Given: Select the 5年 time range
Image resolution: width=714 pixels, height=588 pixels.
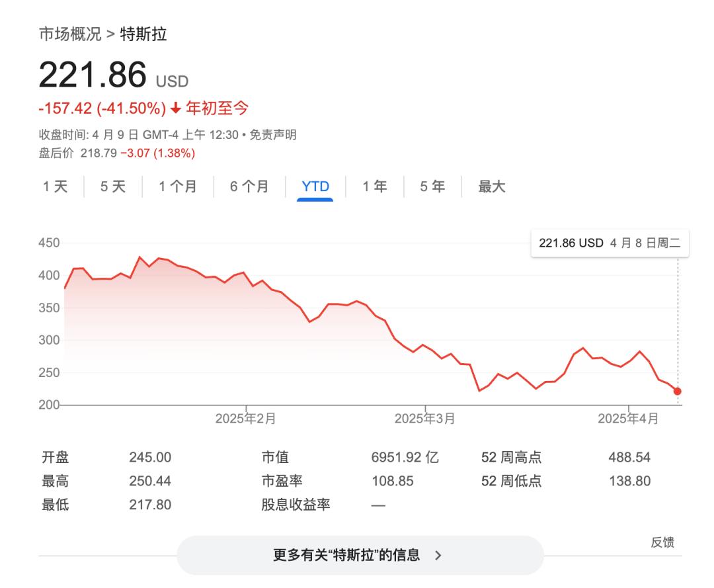Looking at the screenshot, I should [x=431, y=187].
